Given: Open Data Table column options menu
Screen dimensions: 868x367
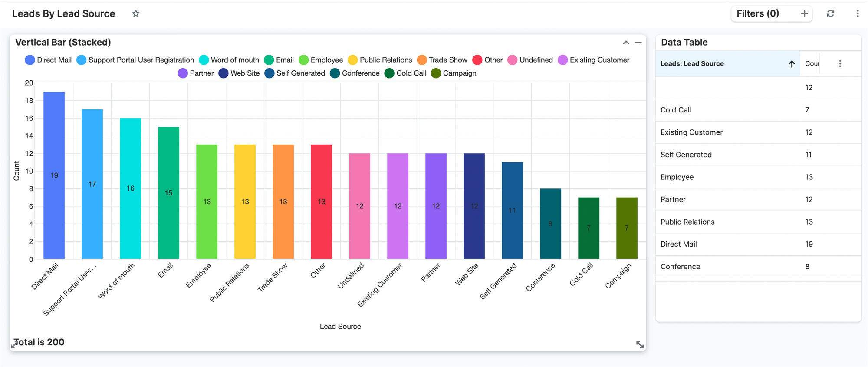Looking at the screenshot, I should (x=840, y=64).
